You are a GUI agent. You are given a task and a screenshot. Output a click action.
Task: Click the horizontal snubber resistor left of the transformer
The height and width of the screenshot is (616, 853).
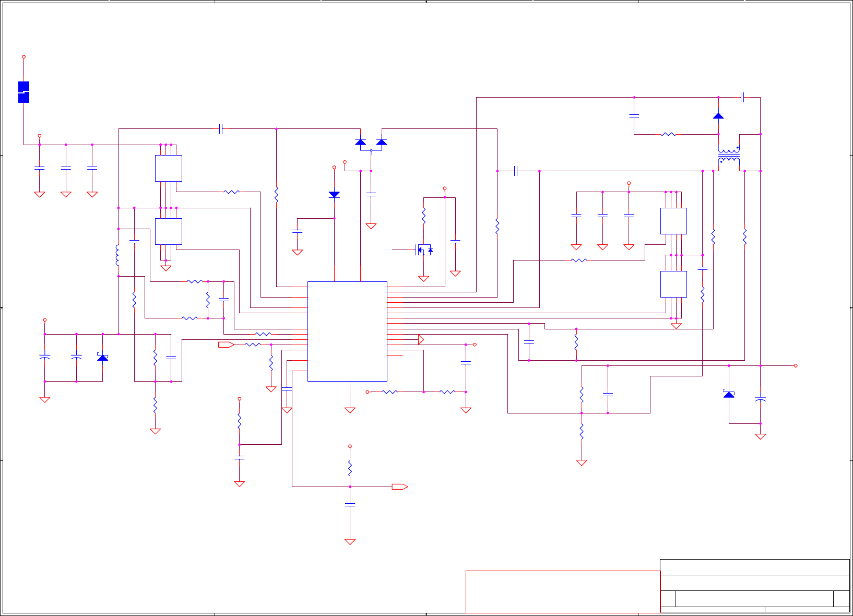[x=668, y=134]
